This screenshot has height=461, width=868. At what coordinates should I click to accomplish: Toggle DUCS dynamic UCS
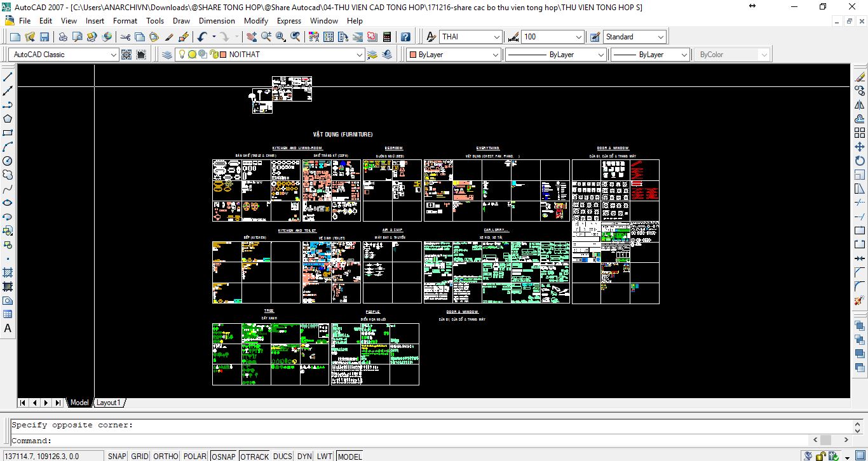(283, 456)
